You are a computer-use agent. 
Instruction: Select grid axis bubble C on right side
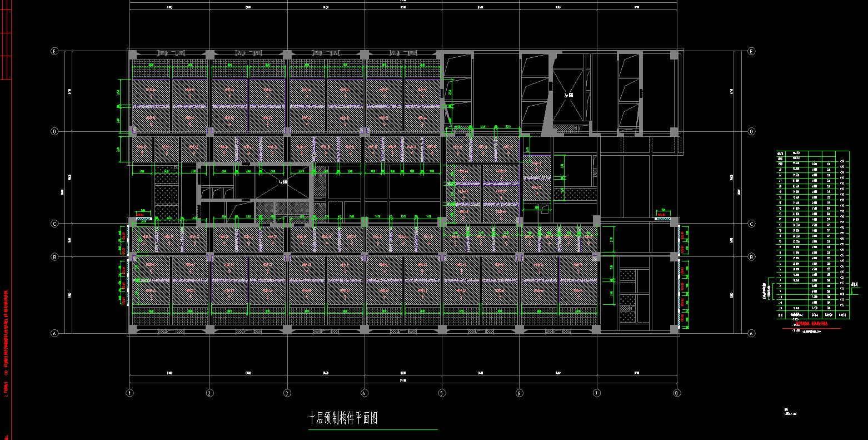(751, 224)
